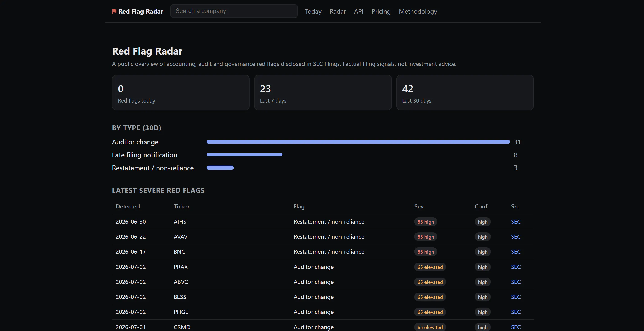Open SEC source for BNC row
The image size is (644, 331).
(x=516, y=252)
